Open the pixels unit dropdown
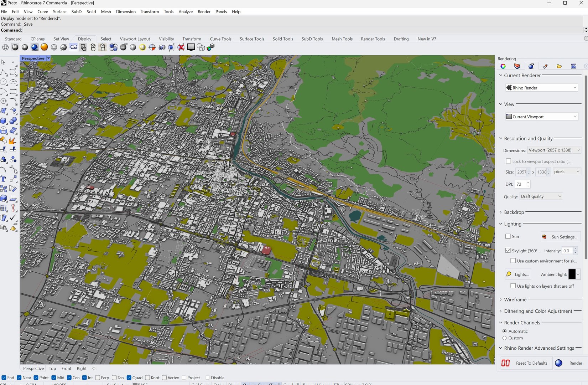 click(567, 171)
